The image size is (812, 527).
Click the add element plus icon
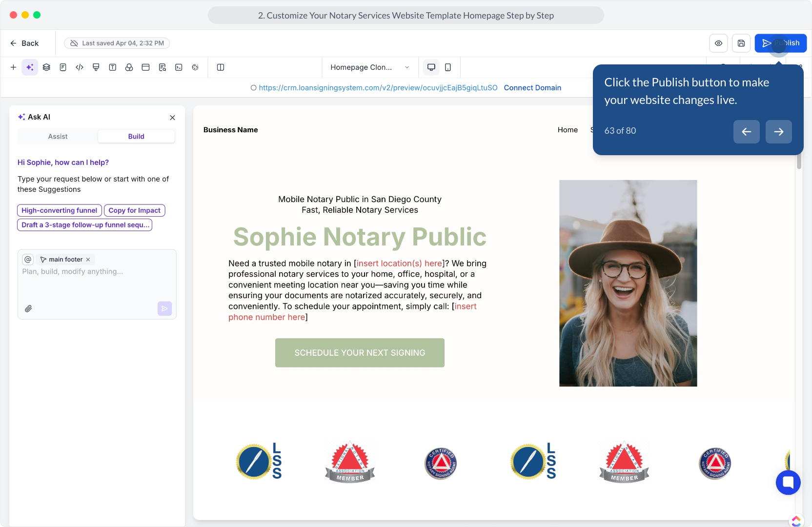[13, 67]
